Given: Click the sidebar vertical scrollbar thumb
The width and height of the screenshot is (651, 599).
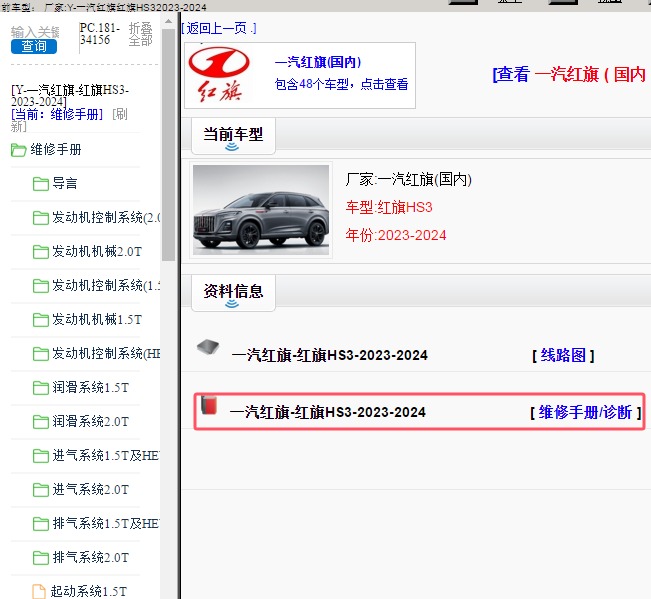Looking at the screenshot, I should 168,144.
